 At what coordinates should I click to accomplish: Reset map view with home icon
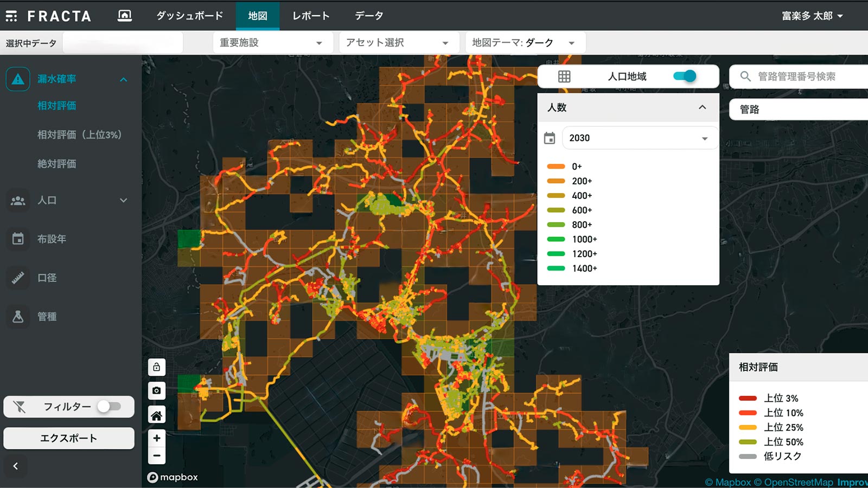156,415
